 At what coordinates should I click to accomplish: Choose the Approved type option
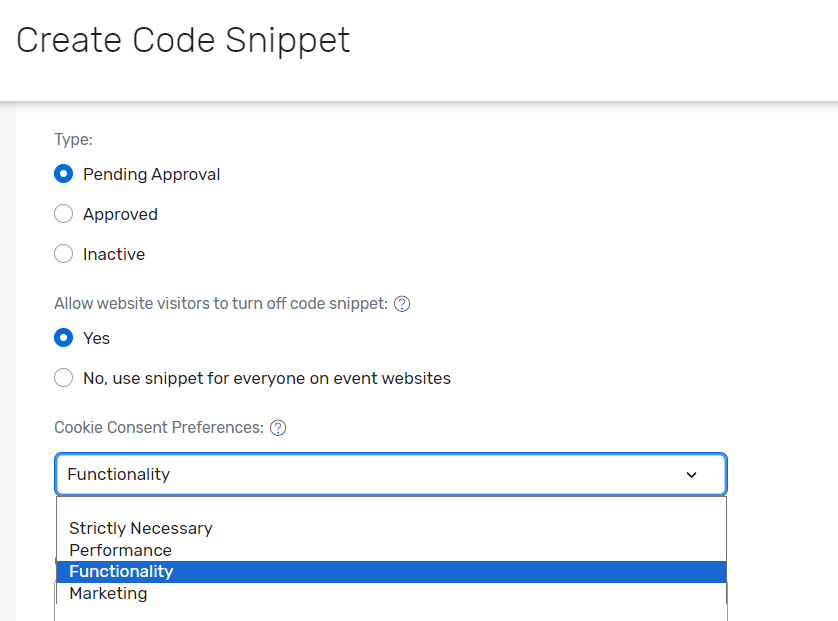64,214
